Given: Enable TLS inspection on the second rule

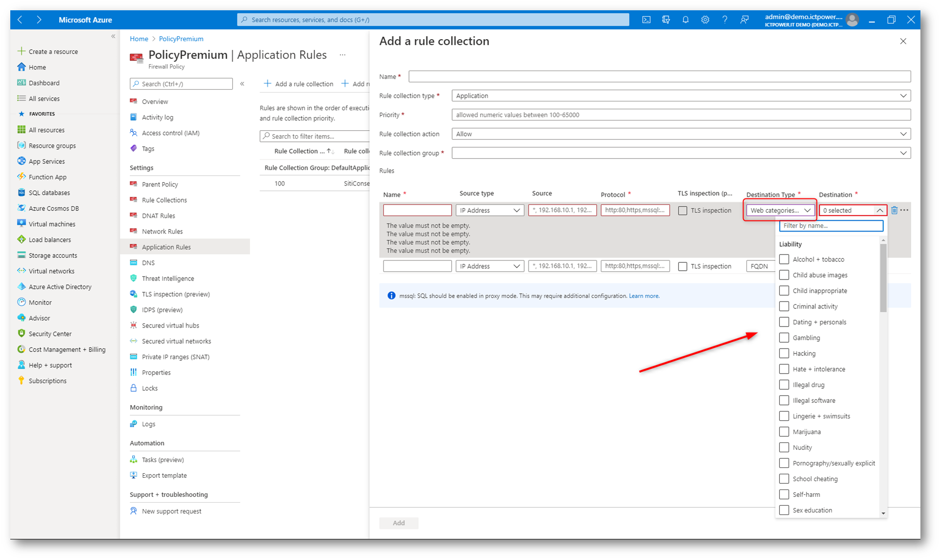Looking at the screenshot, I should tap(682, 266).
